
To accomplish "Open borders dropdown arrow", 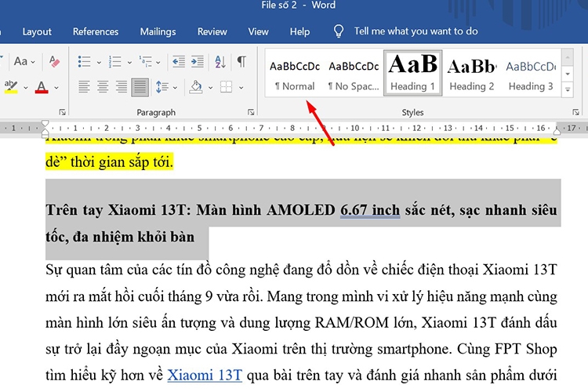I will click(x=241, y=88).
